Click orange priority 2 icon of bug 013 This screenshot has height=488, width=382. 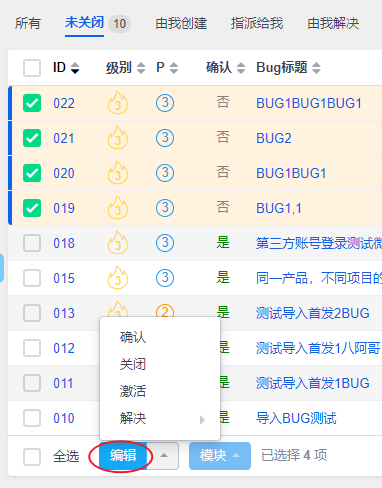click(x=165, y=312)
